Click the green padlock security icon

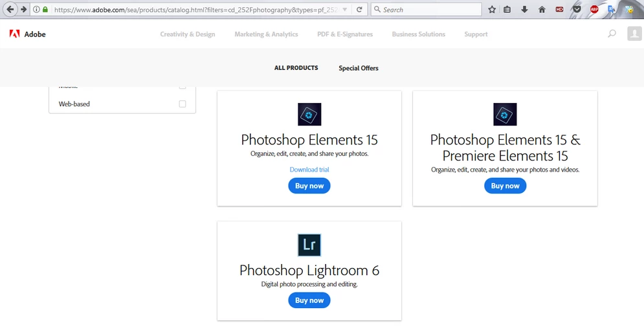pos(45,10)
